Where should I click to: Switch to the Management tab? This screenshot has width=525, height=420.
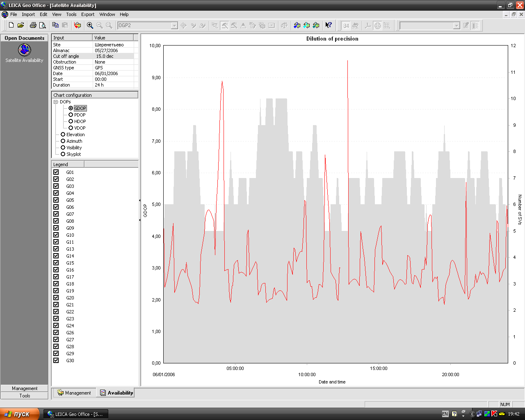point(74,393)
